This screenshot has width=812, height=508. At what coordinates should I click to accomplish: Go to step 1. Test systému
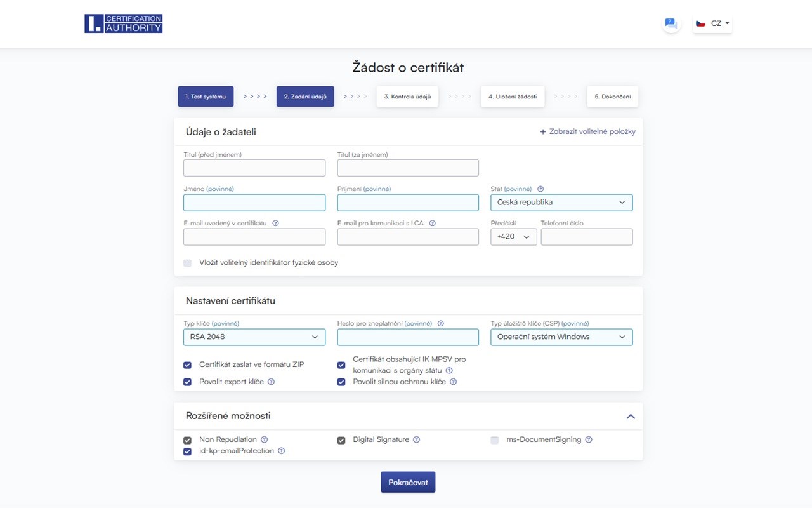pyautogui.click(x=206, y=97)
